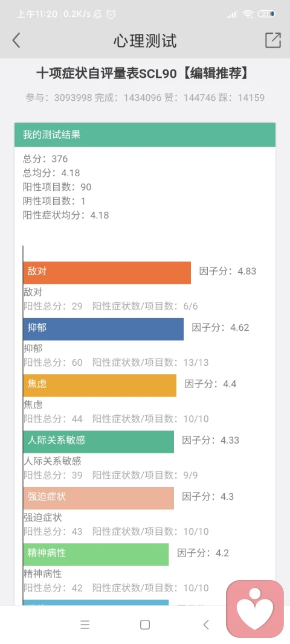This screenshot has width=290, height=644.
Task: Tap the alarm clock status icon
Action: (x=111, y=14)
